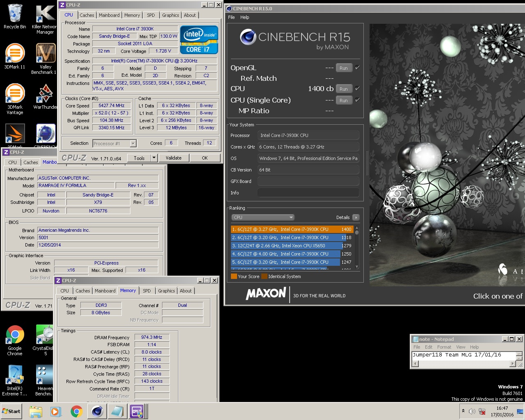This screenshot has height=420, width=525.
Task: Open the Format menu in Notepad
Action: (x=444, y=347)
